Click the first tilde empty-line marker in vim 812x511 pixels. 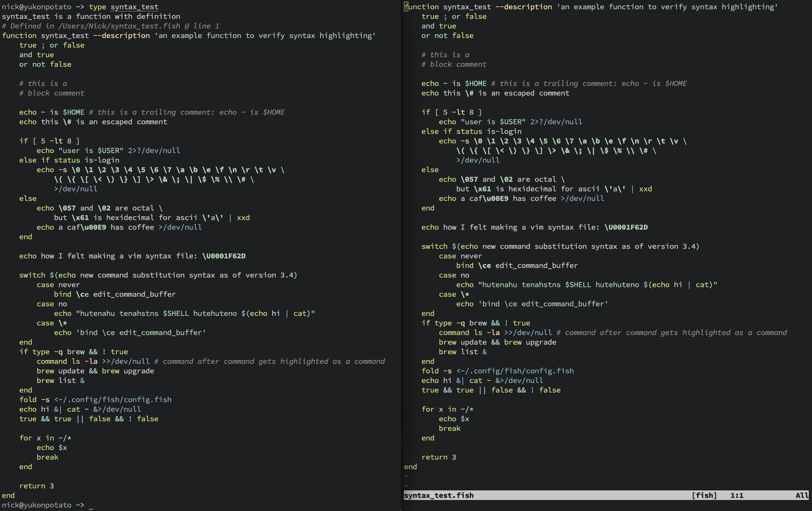point(406,476)
